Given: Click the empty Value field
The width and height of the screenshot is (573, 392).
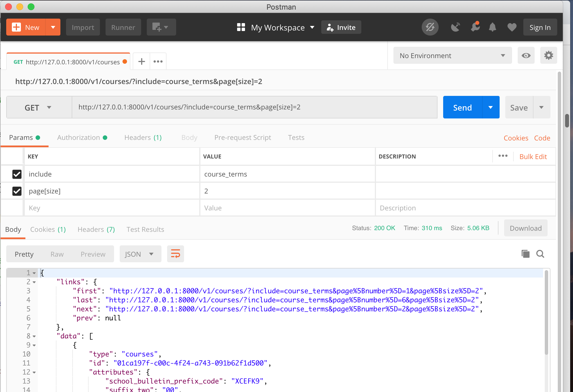Looking at the screenshot, I should [x=287, y=208].
